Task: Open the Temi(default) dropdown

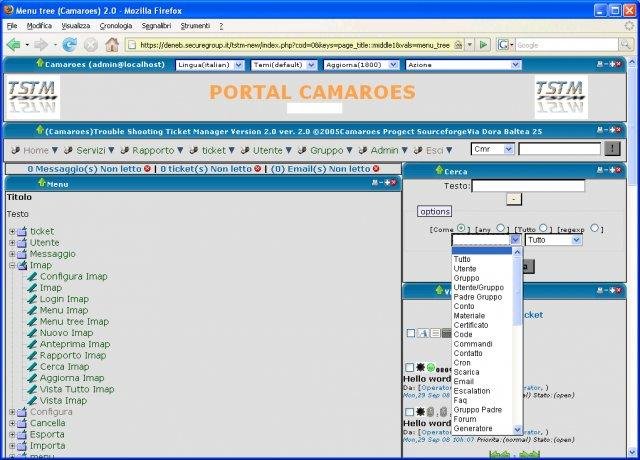Action: click(x=284, y=65)
